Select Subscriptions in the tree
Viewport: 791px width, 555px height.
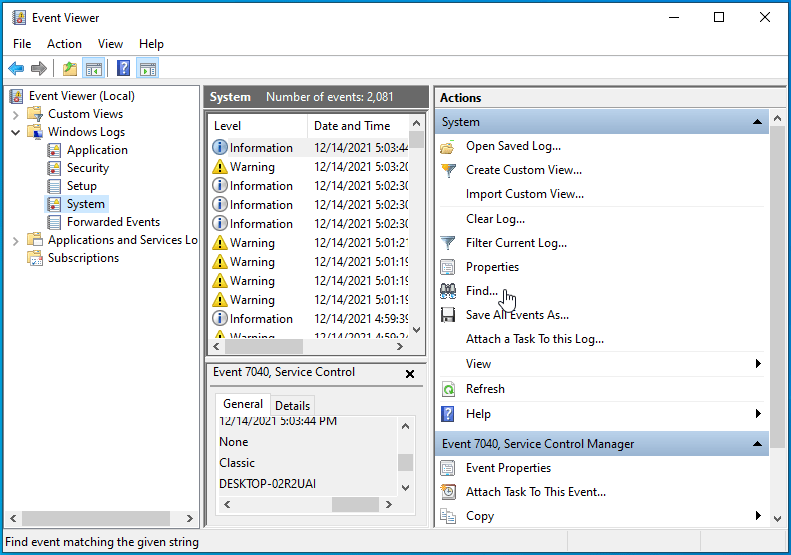(x=83, y=258)
